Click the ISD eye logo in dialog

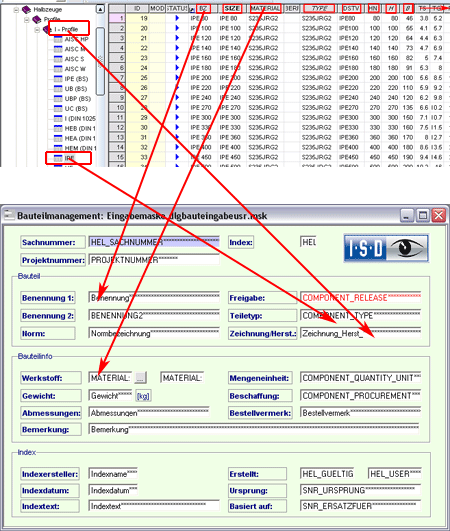386,248
